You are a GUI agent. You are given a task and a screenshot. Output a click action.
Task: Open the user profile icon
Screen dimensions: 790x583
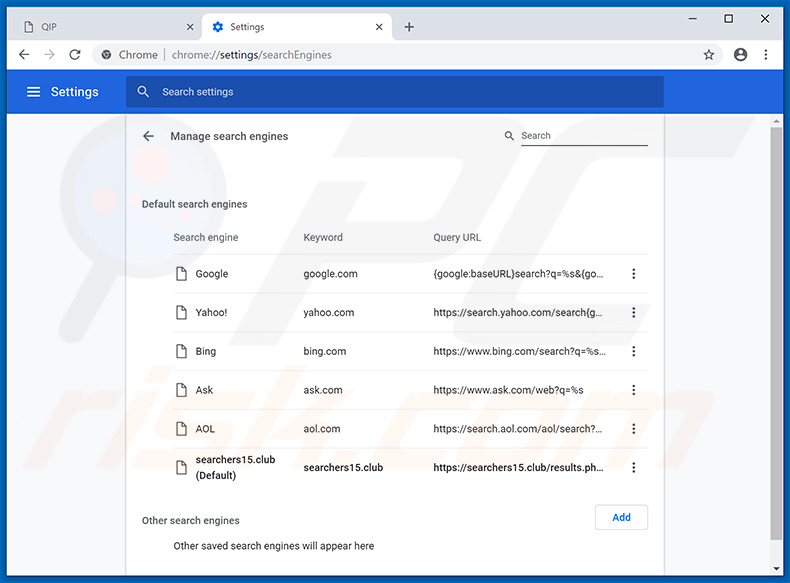[740, 54]
